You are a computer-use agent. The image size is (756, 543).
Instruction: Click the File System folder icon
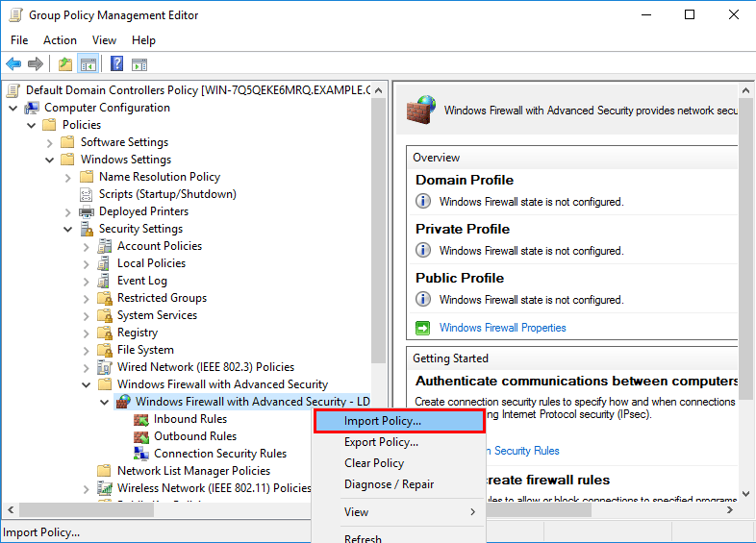pyautogui.click(x=105, y=350)
